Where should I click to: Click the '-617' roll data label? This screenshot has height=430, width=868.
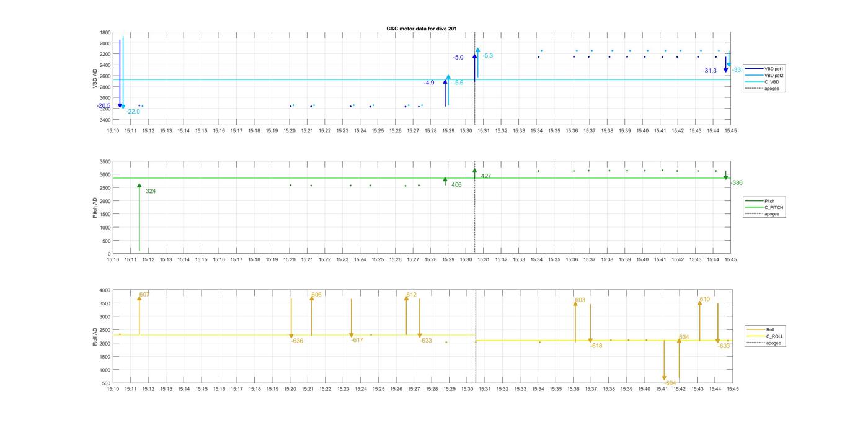click(x=357, y=340)
